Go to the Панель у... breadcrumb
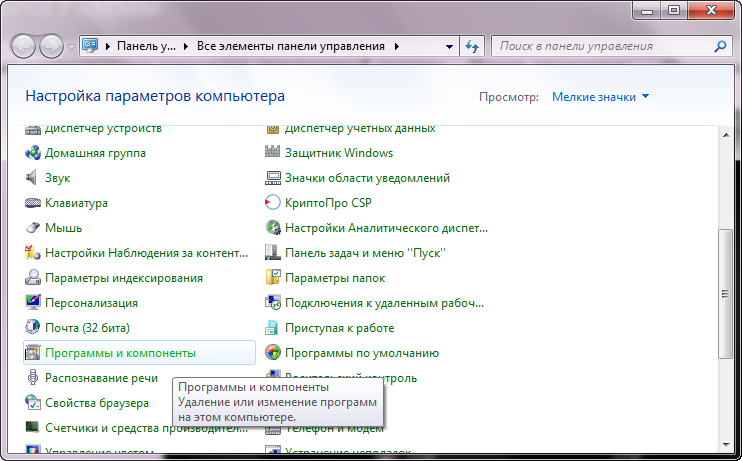 pyautogui.click(x=146, y=46)
